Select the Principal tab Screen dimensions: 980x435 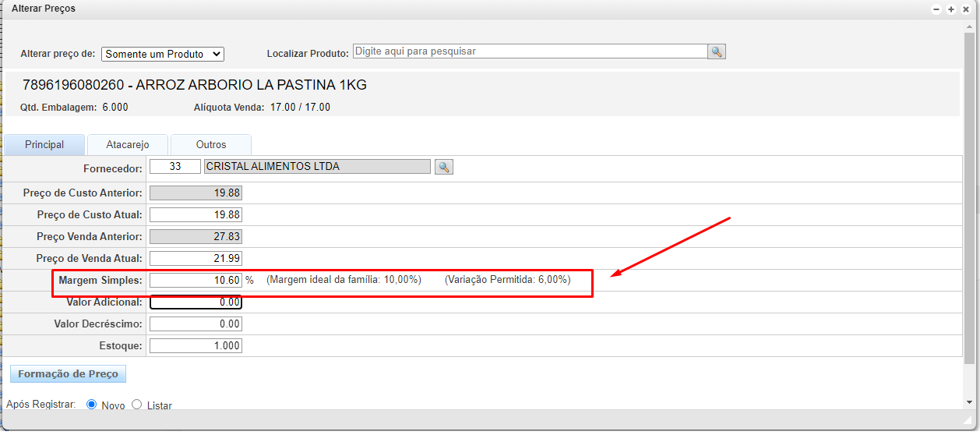pos(44,145)
